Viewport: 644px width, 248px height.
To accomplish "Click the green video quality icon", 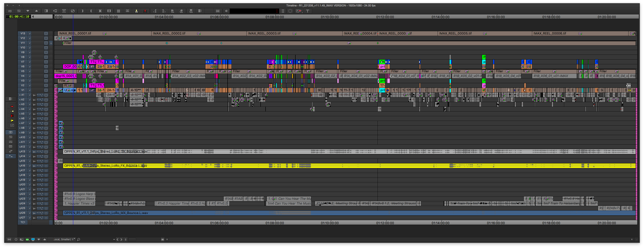I will [x=28, y=240].
